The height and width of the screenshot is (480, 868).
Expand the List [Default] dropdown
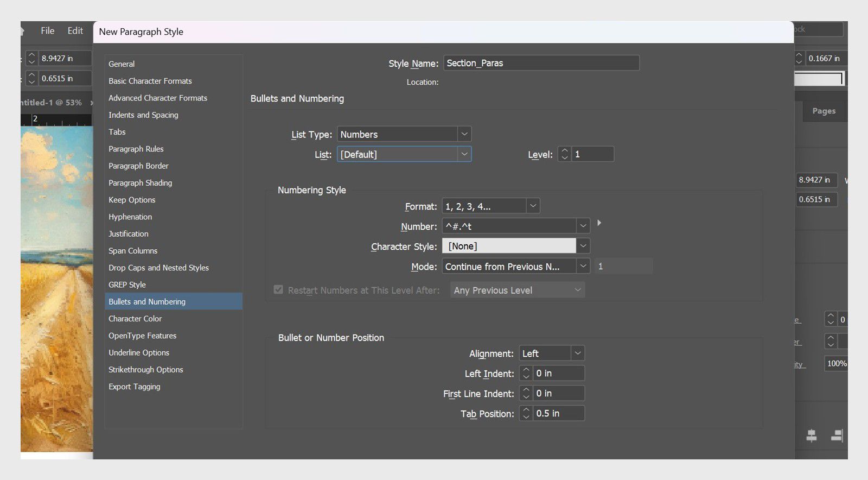[404, 154]
